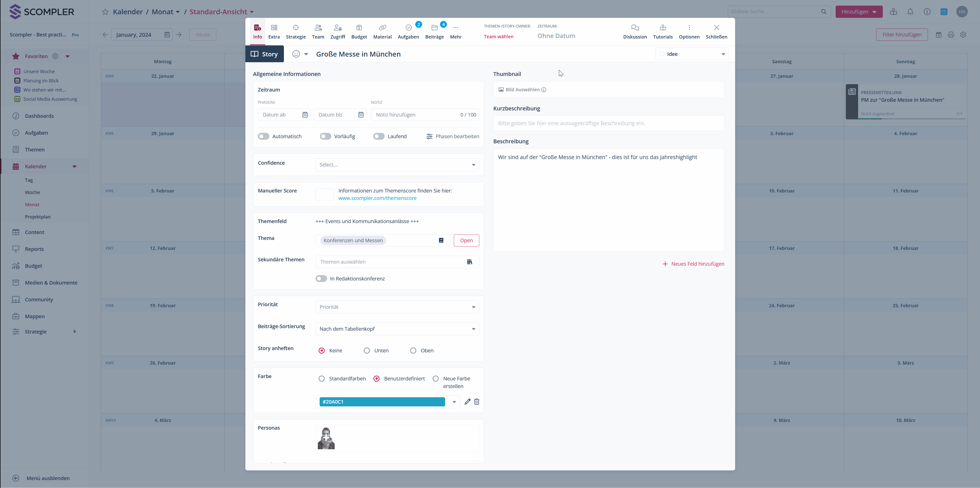Toggle the In Redaktionskonferenz switch
The width and height of the screenshot is (980, 488).
tap(321, 278)
